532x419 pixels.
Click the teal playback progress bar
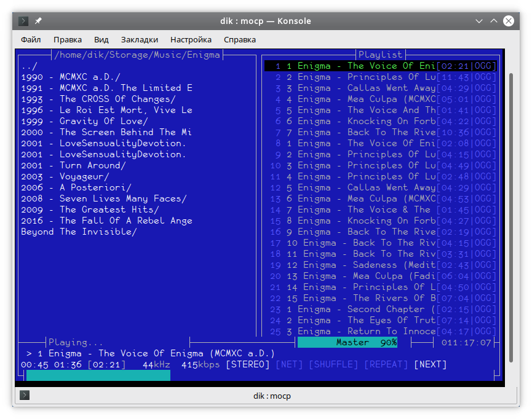click(x=98, y=375)
